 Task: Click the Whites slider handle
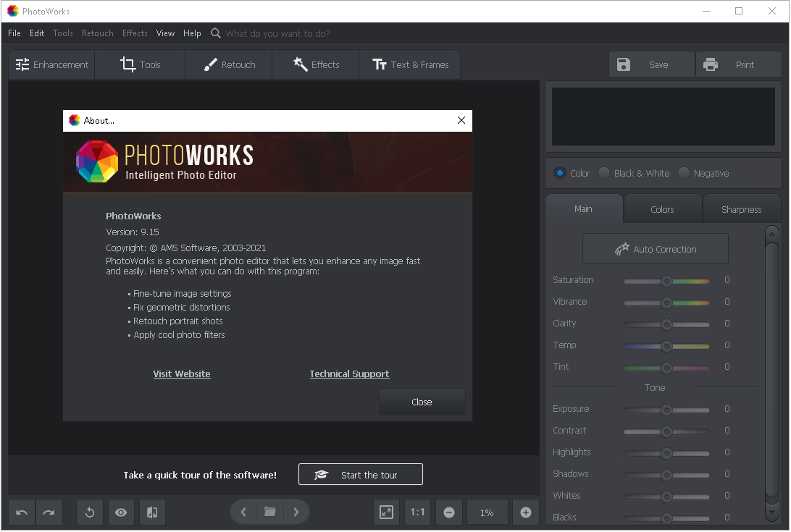[x=666, y=497]
